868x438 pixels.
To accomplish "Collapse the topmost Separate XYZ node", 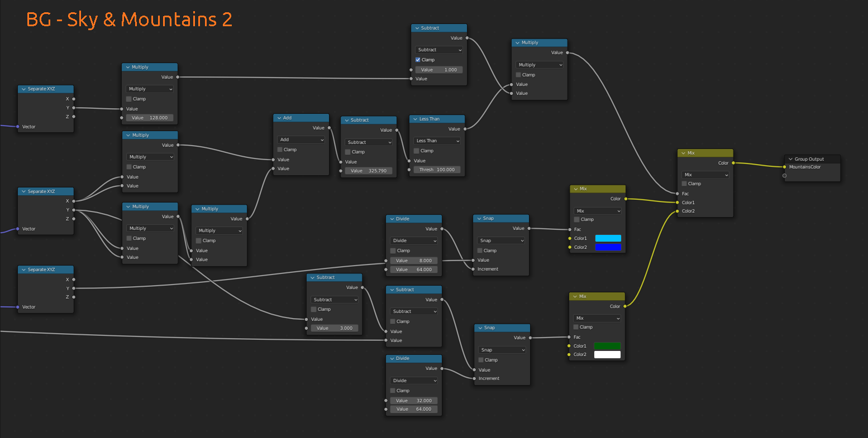I will [x=23, y=89].
